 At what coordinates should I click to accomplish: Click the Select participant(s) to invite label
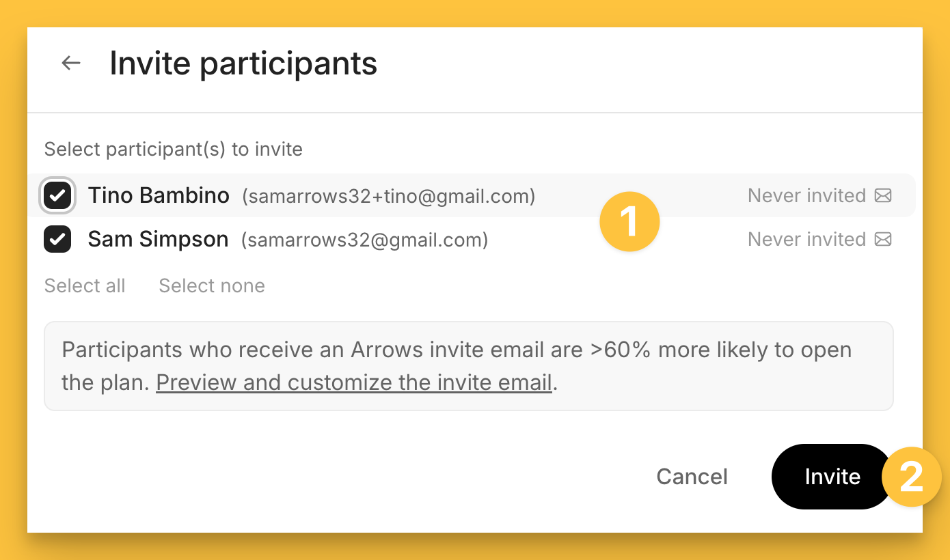click(x=174, y=149)
